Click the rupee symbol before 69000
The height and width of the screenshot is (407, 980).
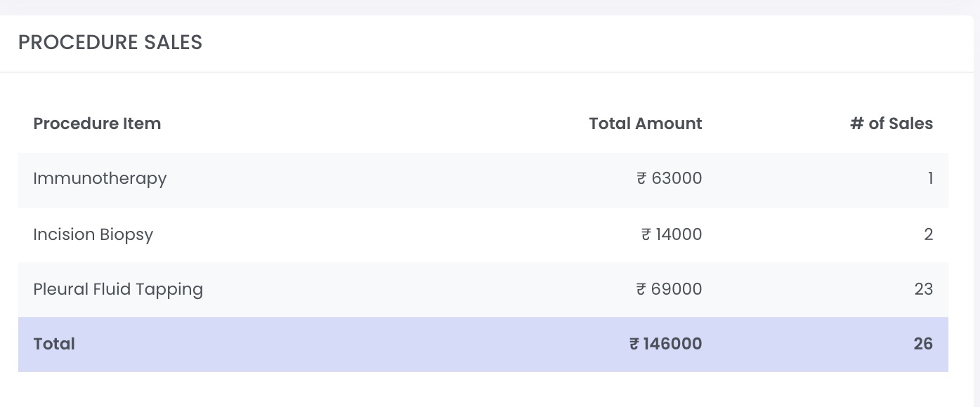pos(641,289)
